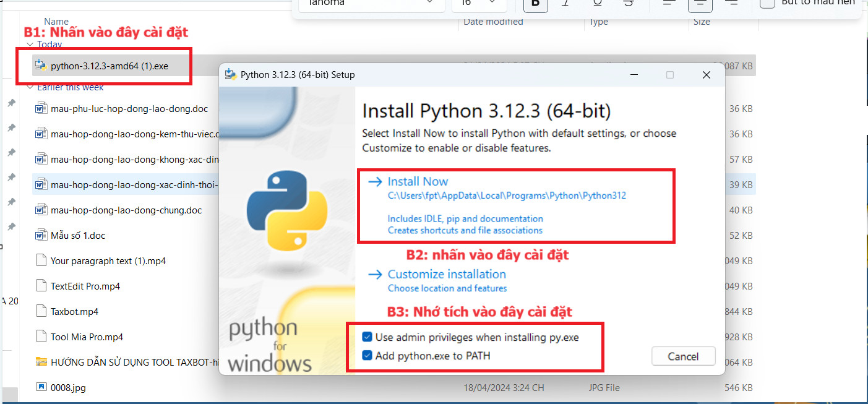Sort files by the Type column
Screen dimensions: 868x404
point(599,22)
